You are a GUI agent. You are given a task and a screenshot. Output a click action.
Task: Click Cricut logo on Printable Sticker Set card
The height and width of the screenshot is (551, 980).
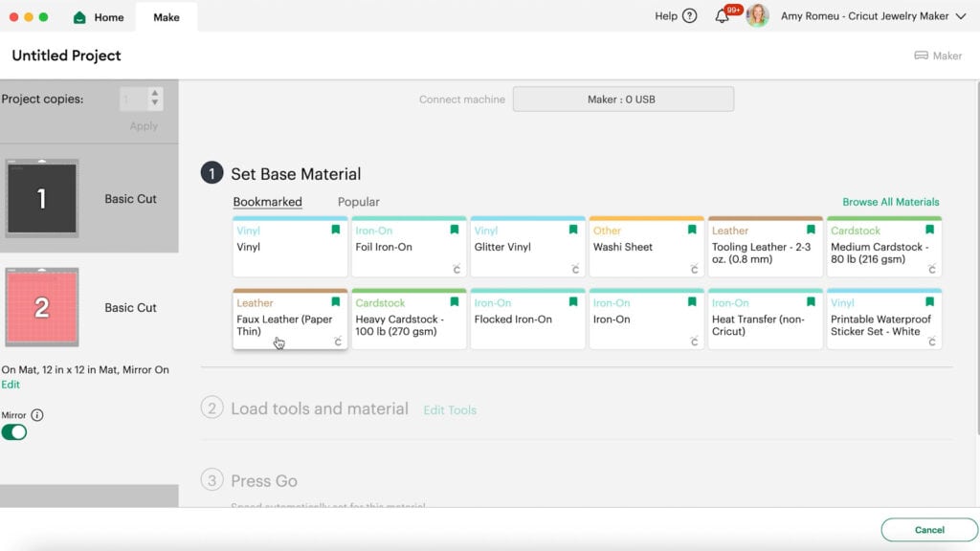tap(932, 342)
